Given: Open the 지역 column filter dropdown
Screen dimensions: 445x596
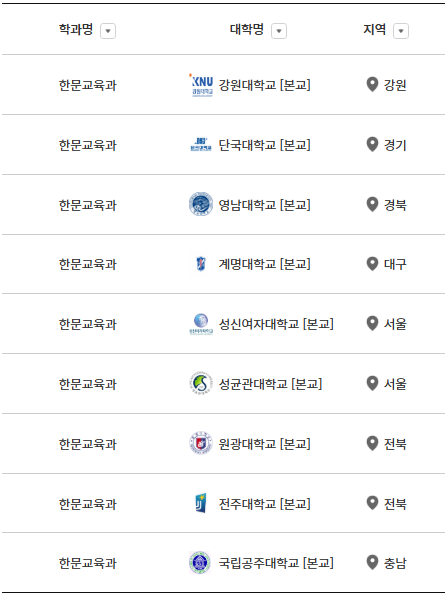Looking at the screenshot, I should coord(401,31).
